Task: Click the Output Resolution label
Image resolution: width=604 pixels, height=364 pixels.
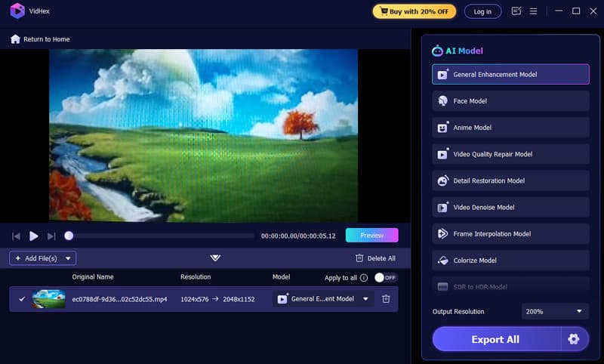Action: click(x=458, y=311)
